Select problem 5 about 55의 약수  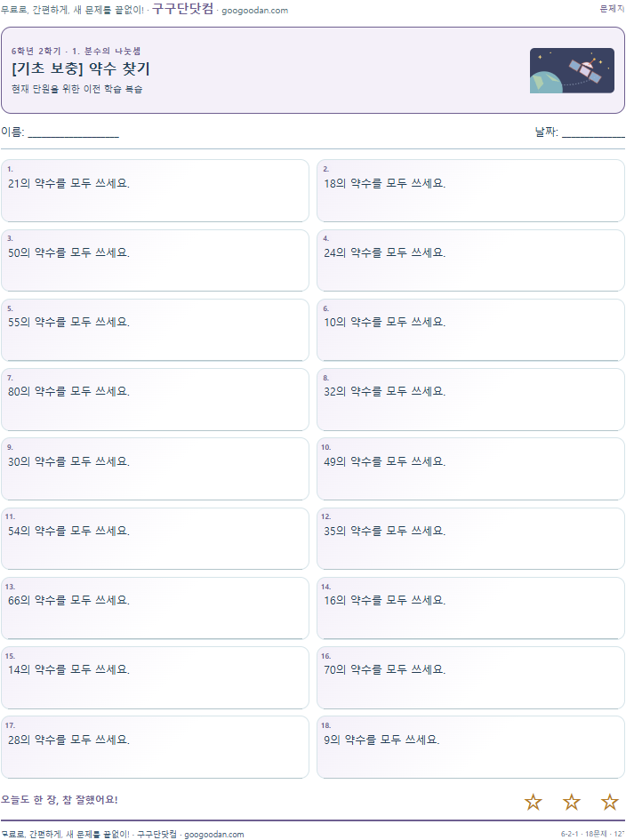(155, 330)
